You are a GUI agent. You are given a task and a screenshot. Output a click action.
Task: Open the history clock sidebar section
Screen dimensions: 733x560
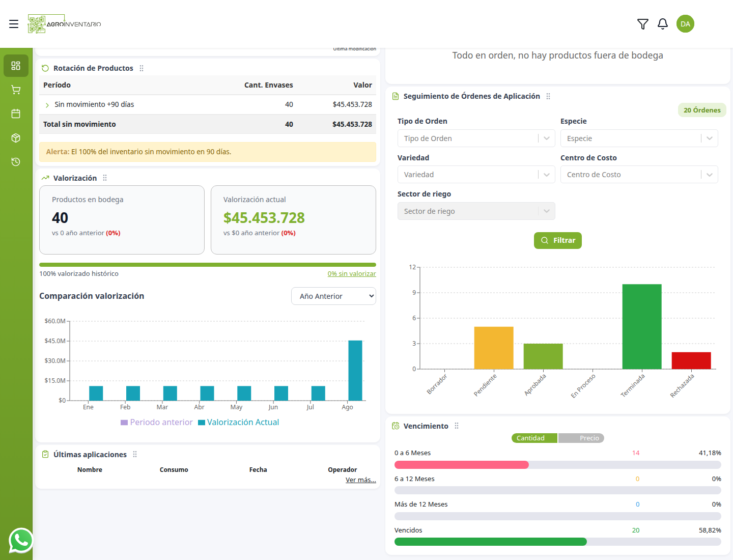(x=16, y=162)
